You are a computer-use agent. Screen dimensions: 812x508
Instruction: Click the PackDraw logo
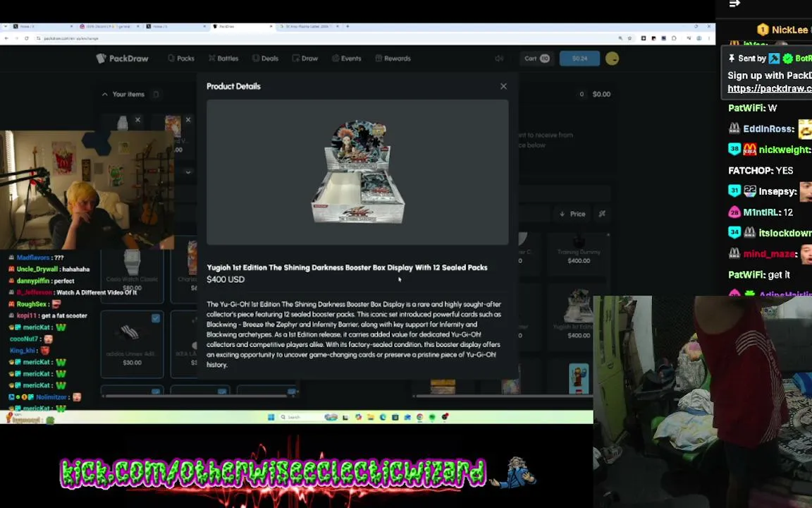(123, 59)
